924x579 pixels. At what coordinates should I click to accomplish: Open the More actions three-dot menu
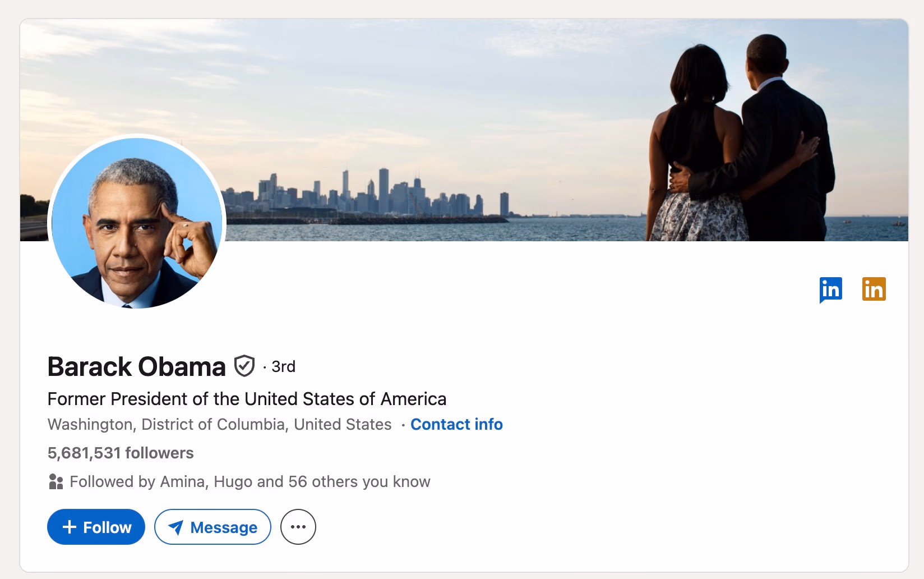(298, 527)
